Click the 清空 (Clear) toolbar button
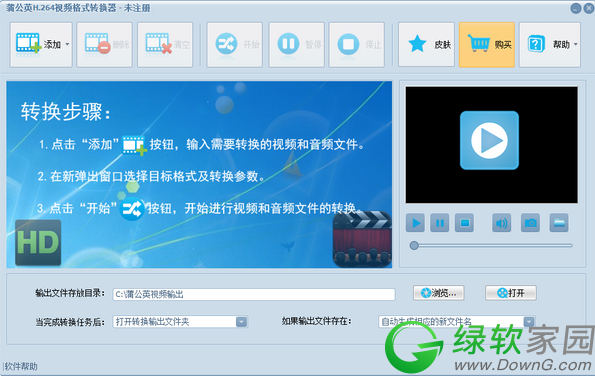 165,45
